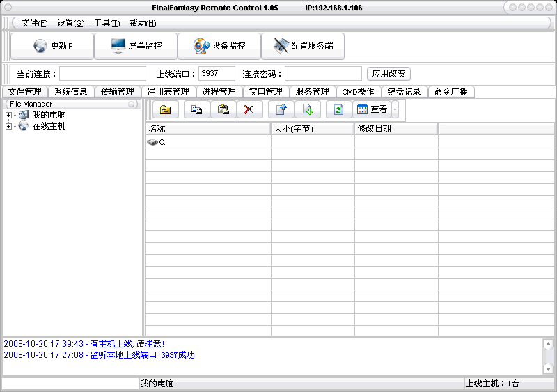
Task: Click the upload file icon
Action: pyautogui.click(x=281, y=109)
